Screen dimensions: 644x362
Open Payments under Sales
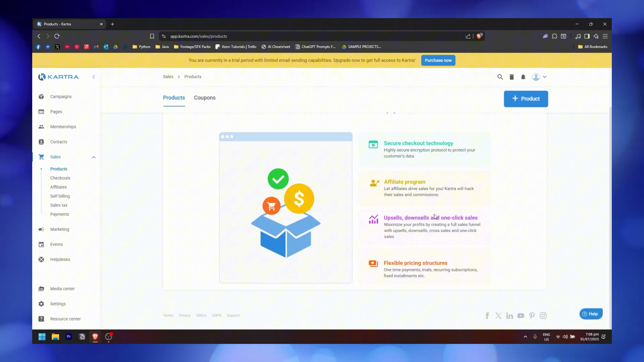click(59, 214)
